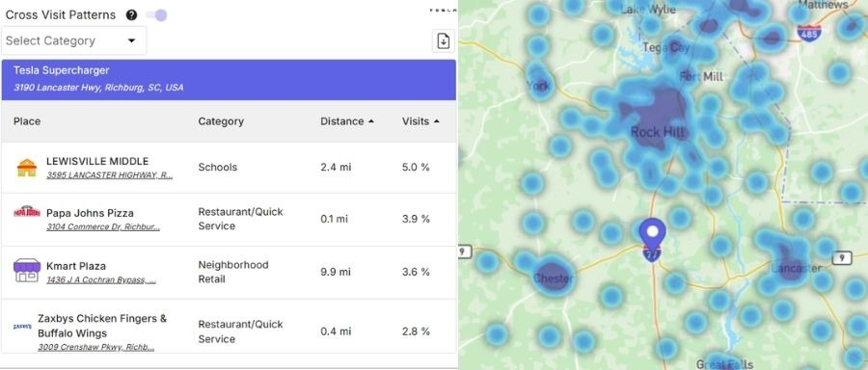Viewport: 868px width, 370px height.
Task: Toggle the Cross Visit Patterns switch
Action: [156, 14]
